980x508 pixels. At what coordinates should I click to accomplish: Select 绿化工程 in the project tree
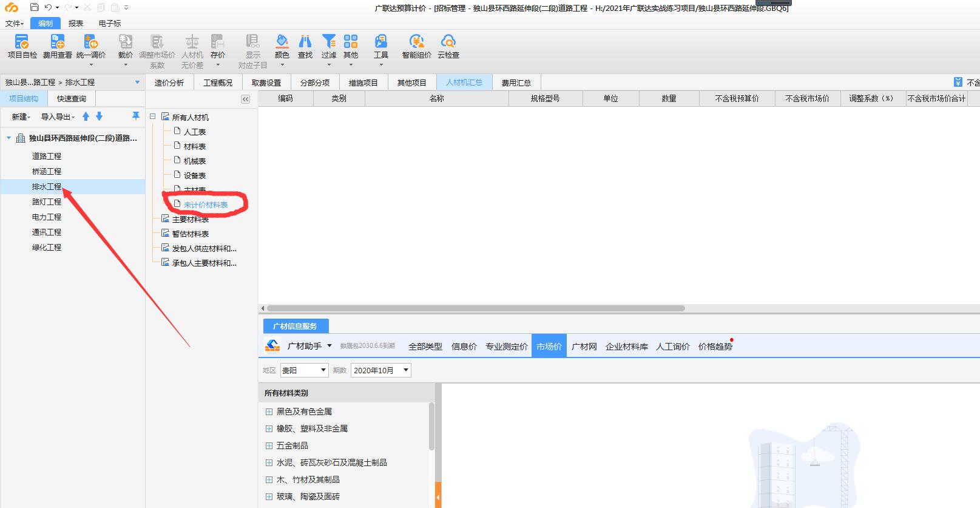point(47,247)
